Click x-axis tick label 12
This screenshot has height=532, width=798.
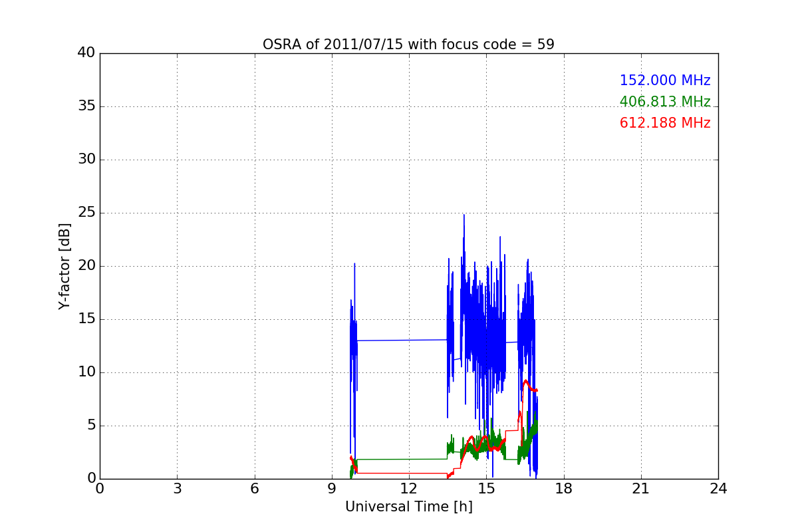pyautogui.click(x=409, y=489)
